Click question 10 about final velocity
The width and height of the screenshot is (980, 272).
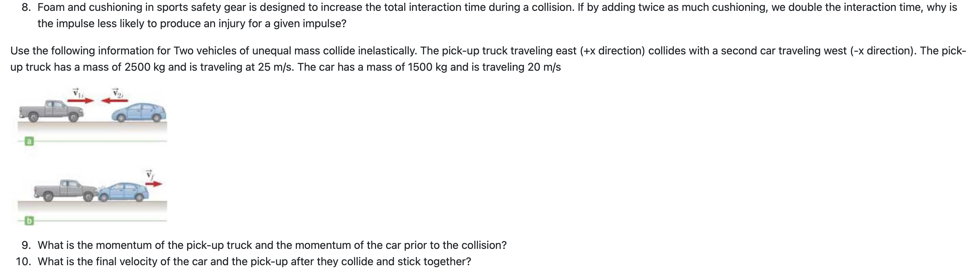254,262
